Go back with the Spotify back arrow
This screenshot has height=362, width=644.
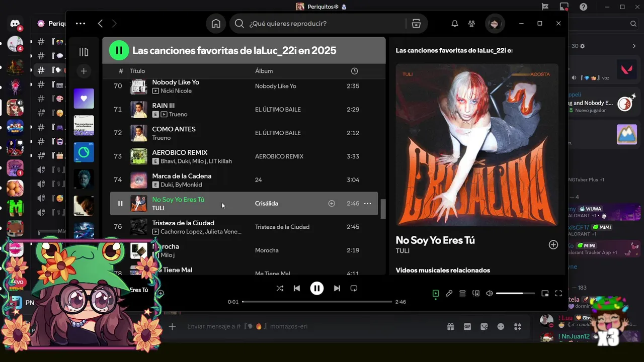(100, 24)
